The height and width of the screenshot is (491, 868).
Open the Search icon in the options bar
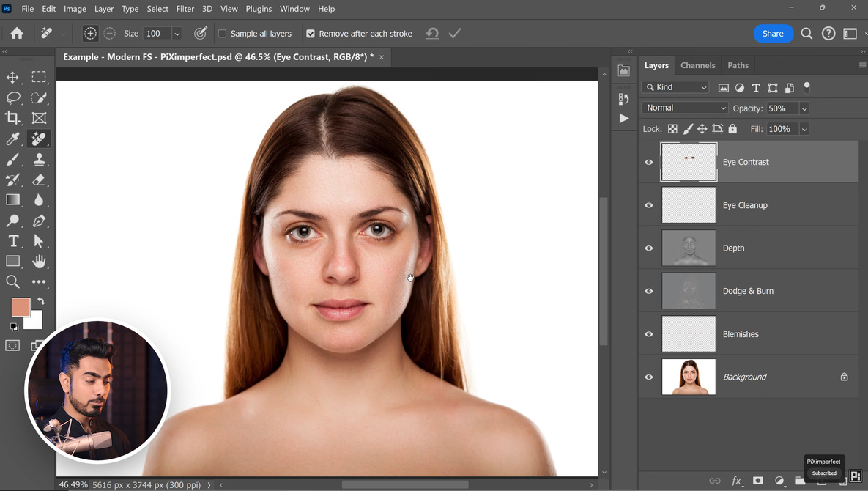(x=806, y=34)
